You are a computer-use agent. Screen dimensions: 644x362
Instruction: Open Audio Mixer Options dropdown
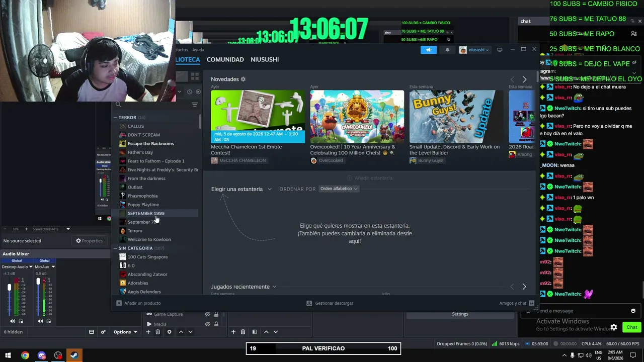point(125,332)
